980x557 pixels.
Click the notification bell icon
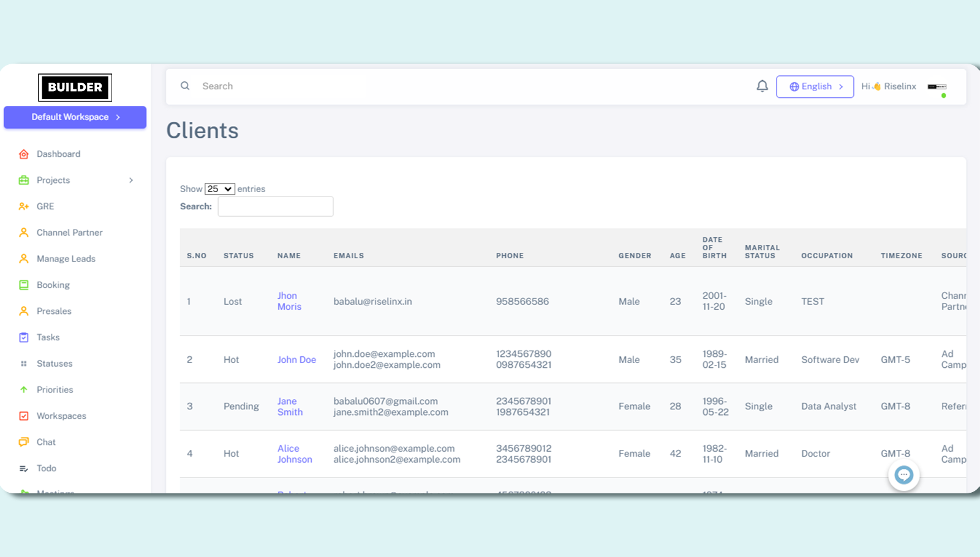pos(762,86)
